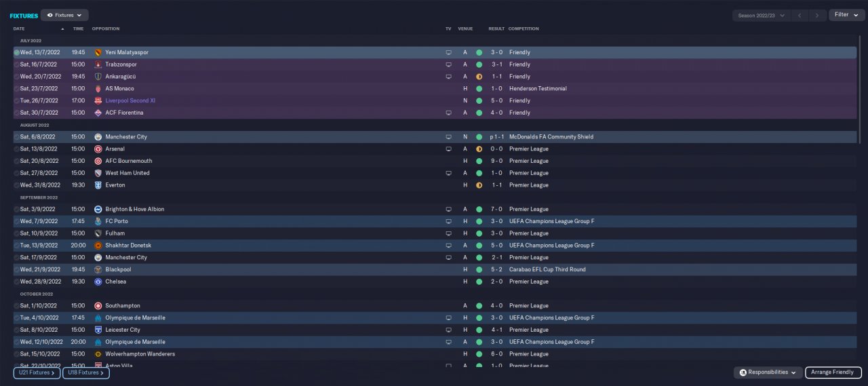The image size is (868, 386).
Task: Open the Liverpool Second XI link
Action: click(130, 100)
